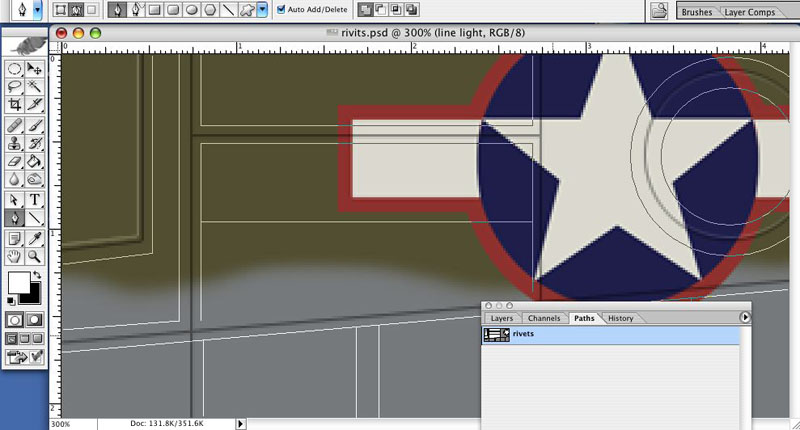Viewport: 800px width, 430px height.
Task: Swap foreground and background colors
Action: click(x=37, y=275)
